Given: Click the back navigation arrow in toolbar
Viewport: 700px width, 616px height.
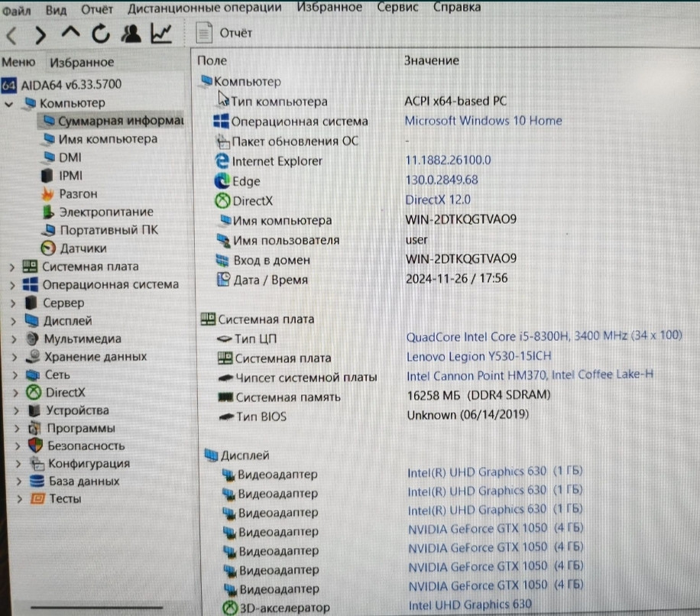Looking at the screenshot, I should point(11,33).
